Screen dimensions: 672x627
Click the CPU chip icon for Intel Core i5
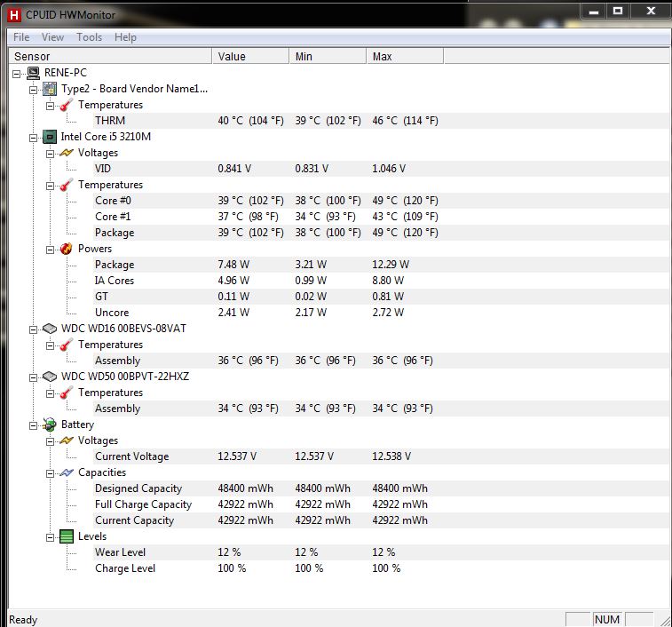[50, 138]
